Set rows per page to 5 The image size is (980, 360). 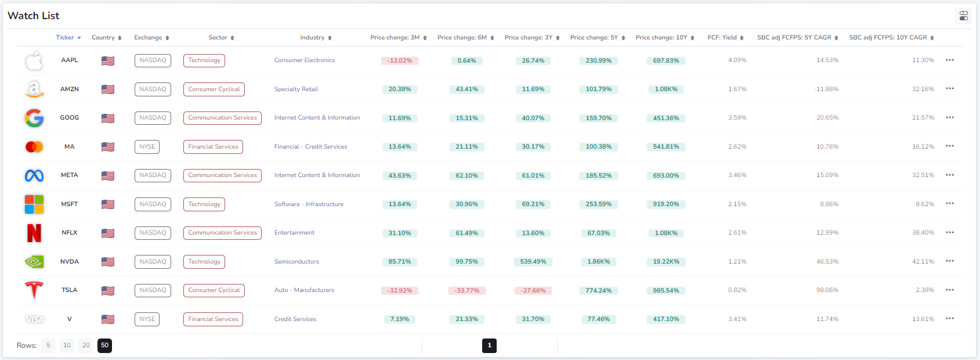[48, 345]
